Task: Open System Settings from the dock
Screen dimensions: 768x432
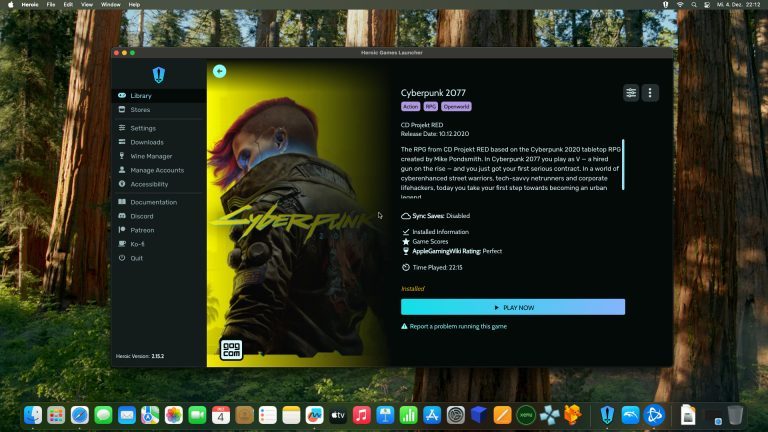Action: pyautogui.click(x=456, y=415)
